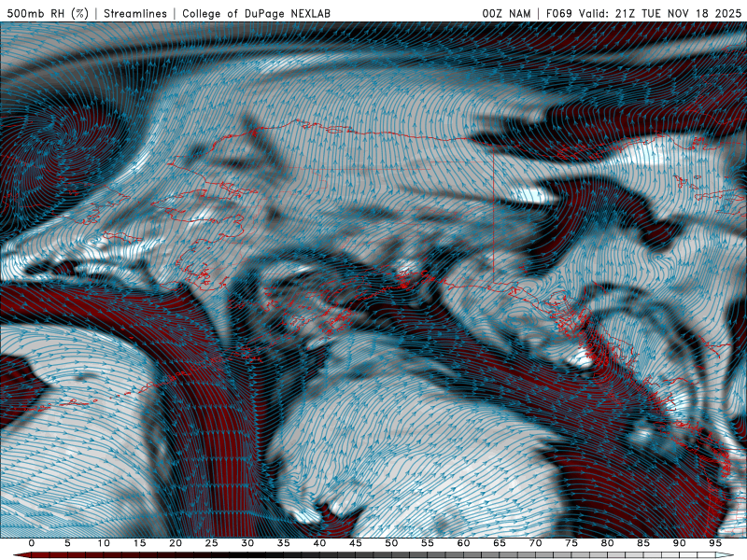Click the '0' value on the color scale

(32, 543)
